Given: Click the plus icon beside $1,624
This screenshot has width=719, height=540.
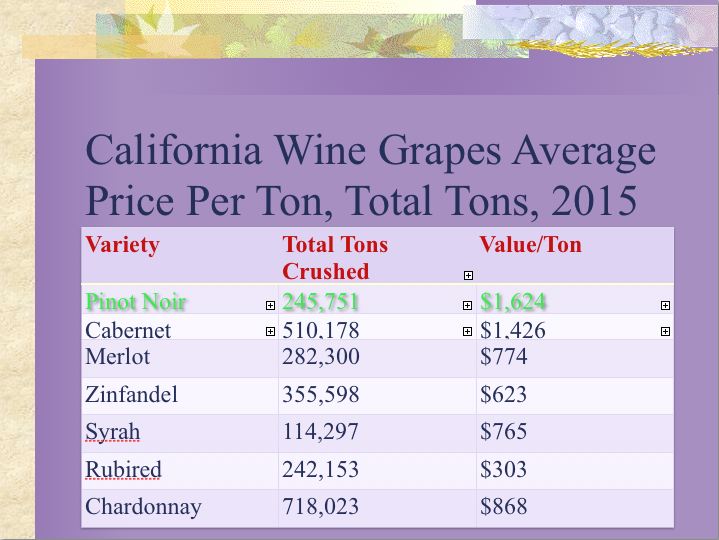Looking at the screenshot, I should pos(665,304).
